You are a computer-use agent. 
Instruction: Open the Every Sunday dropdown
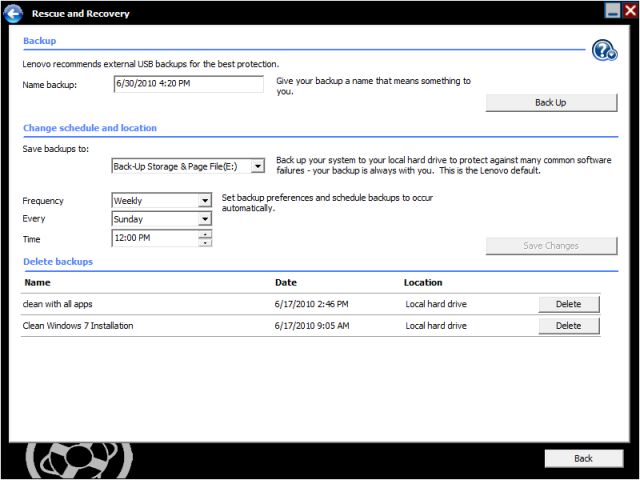point(205,219)
